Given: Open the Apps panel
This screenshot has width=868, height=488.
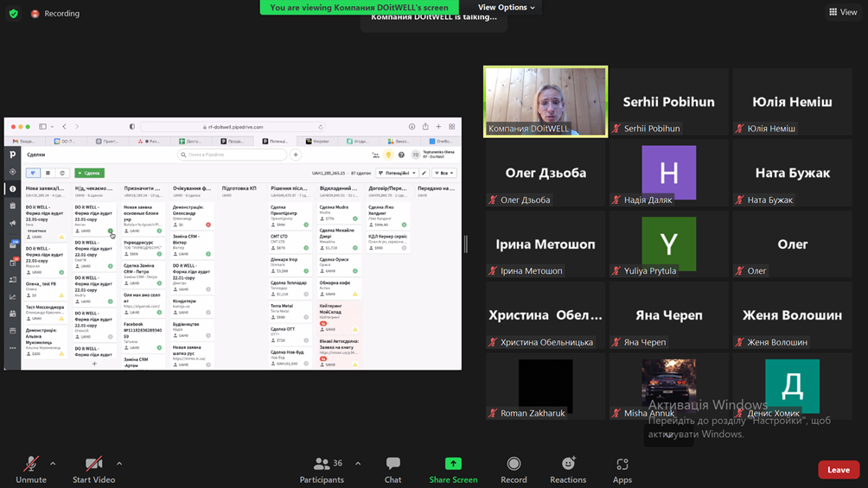Looking at the screenshot, I should click(x=622, y=469).
